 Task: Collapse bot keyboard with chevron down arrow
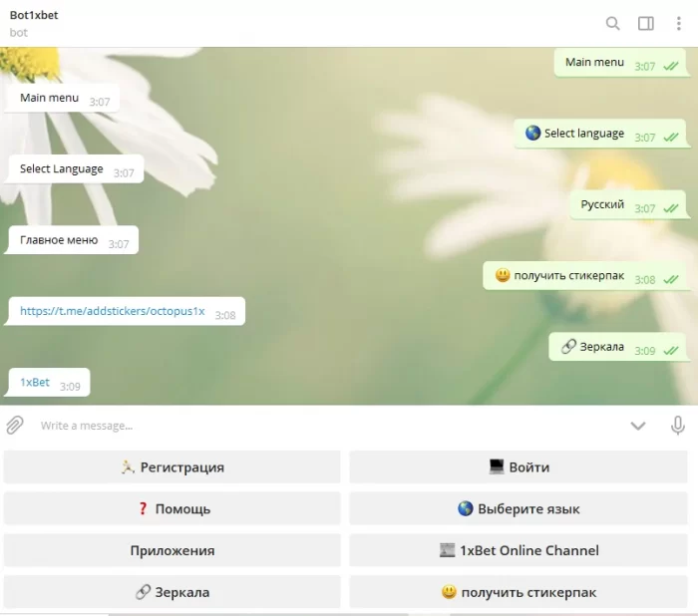pos(638,426)
